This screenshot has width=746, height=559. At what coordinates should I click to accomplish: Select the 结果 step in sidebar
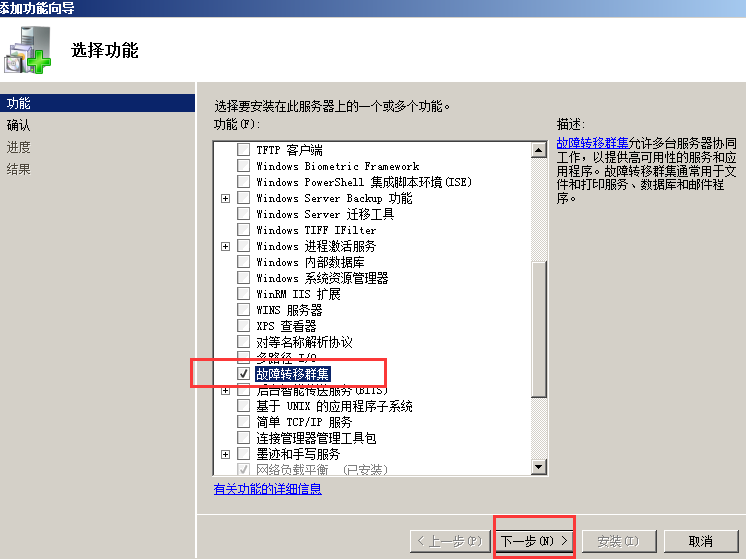pyautogui.click(x=19, y=169)
